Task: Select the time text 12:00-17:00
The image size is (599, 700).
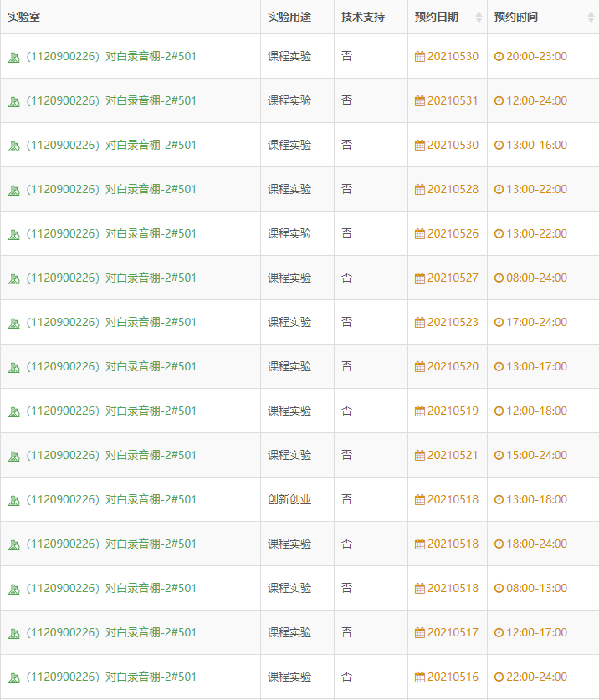Action: coord(537,632)
